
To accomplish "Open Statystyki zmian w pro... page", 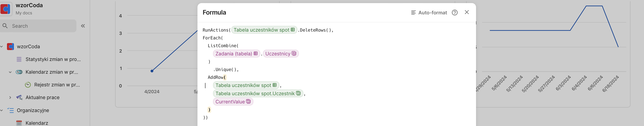I will click(53, 59).
